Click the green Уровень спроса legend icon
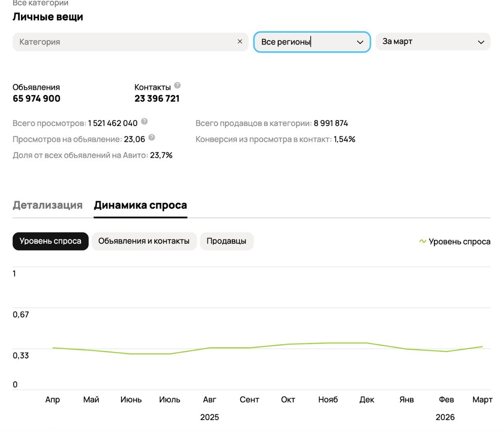This screenshot has height=432, width=504. [423, 241]
